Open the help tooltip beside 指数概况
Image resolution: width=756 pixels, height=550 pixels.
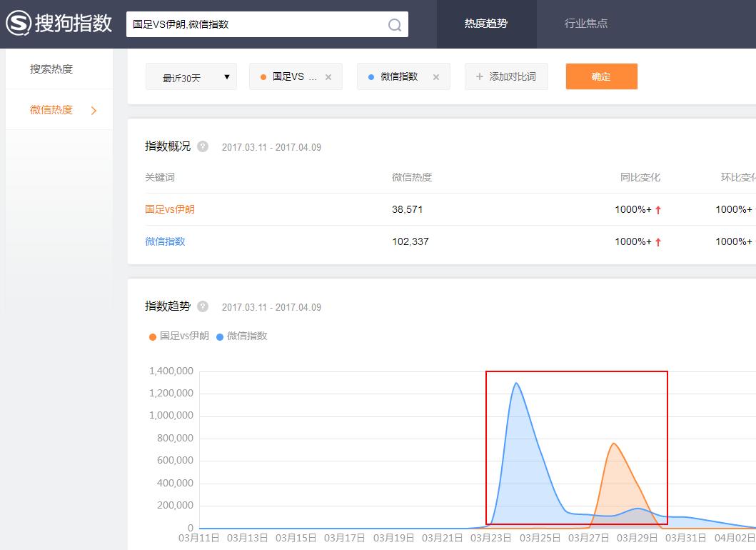click(202, 146)
